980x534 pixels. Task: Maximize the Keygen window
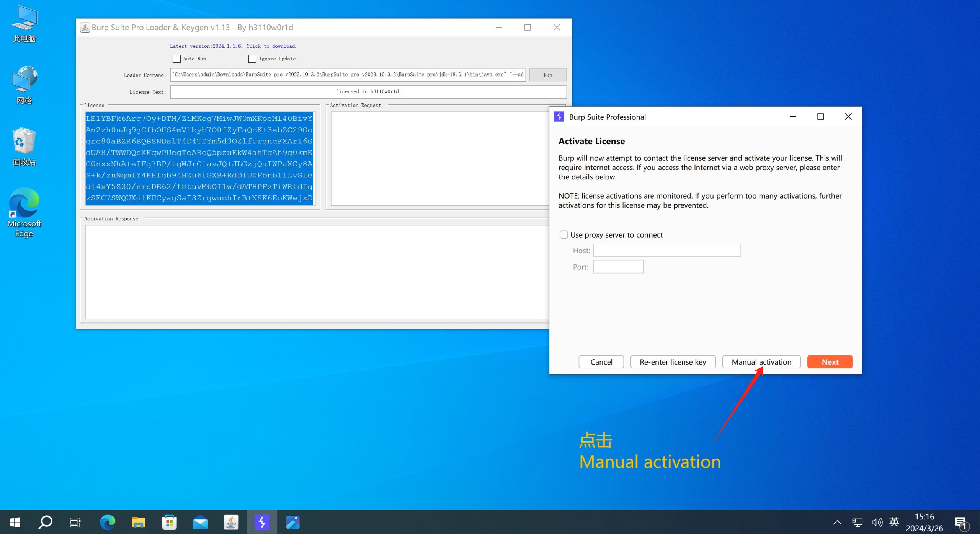click(528, 28)
